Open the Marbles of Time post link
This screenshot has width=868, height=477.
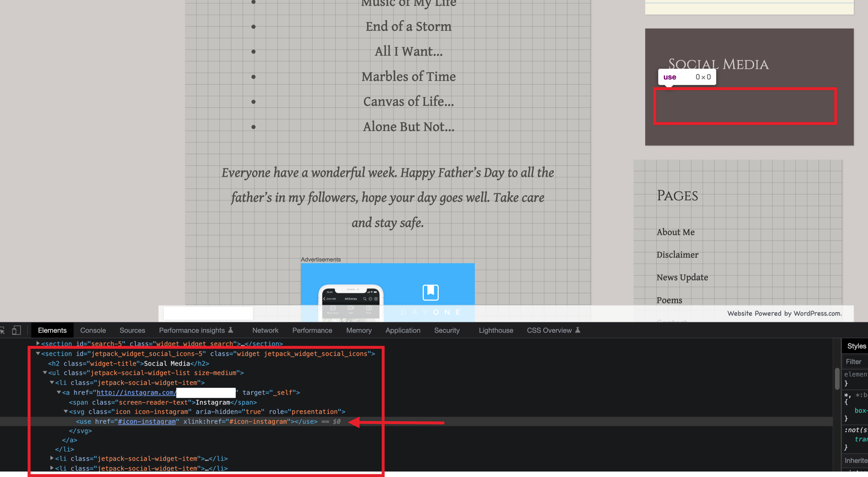(409, 77)
